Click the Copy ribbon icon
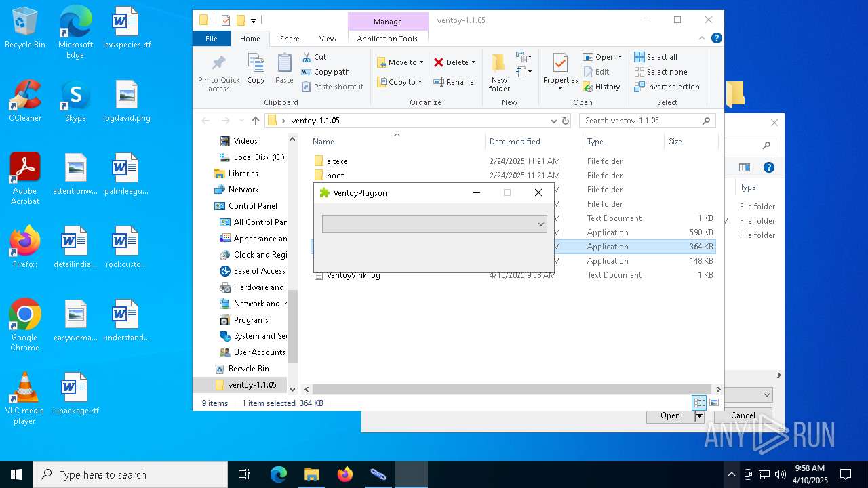868x488 pixels. 256,69
